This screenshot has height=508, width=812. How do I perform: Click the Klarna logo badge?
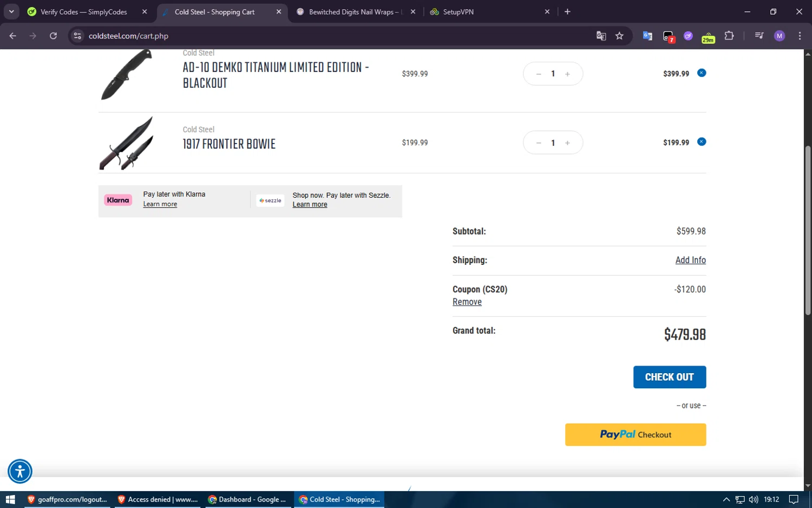pyautogui.click(x=118, y=200)
